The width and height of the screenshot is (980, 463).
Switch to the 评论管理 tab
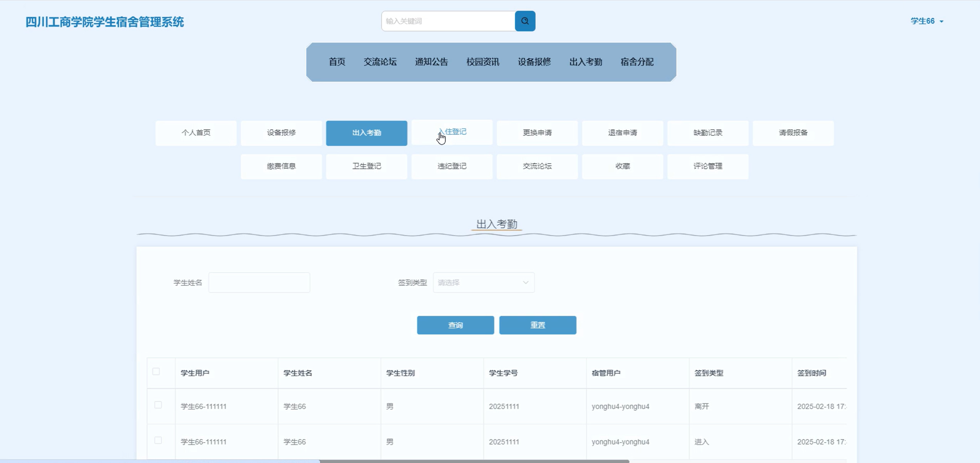pos(708,166)
